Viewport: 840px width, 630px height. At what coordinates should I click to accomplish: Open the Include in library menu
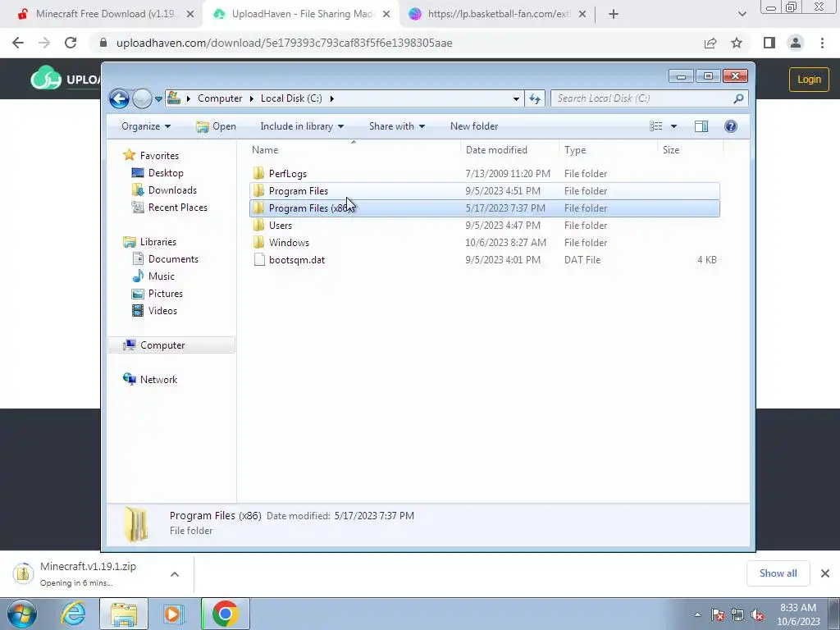click(302, 126)
